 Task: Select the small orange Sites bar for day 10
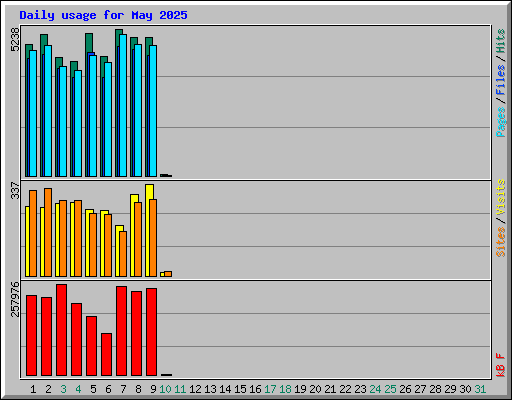pyautogui.click(x=168, y=274)
